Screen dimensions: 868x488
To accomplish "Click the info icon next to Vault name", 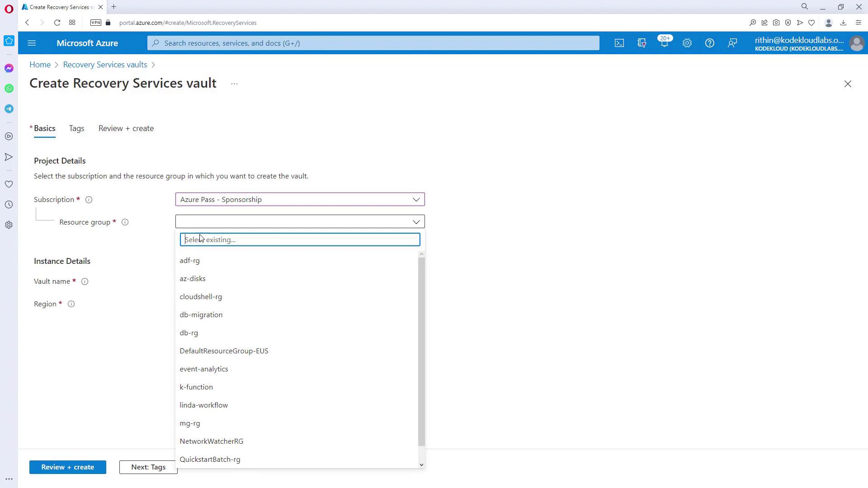I will pos(85,282).
